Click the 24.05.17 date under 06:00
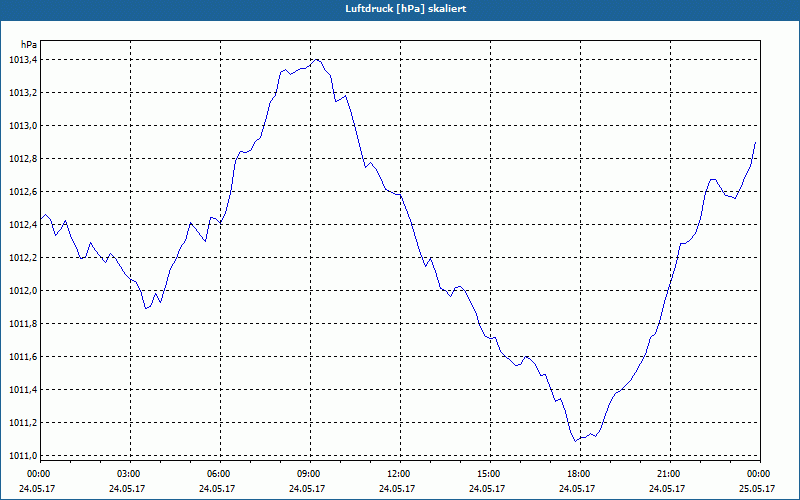 pos(217,489)
